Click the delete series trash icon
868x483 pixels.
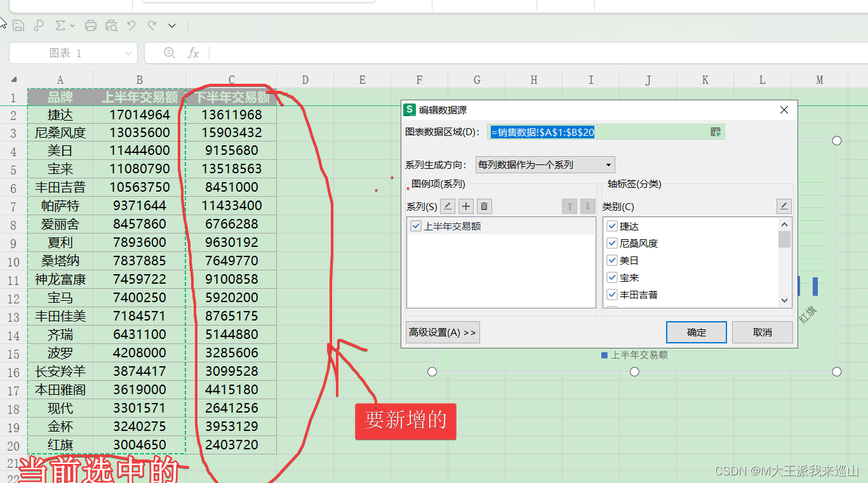click(484, 206)
